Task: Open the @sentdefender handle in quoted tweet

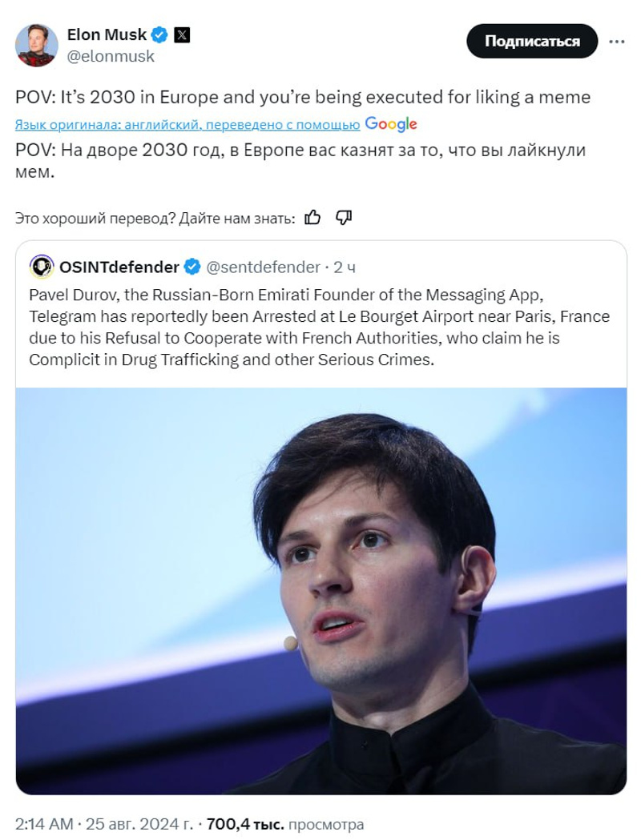Action: point(263,265)
